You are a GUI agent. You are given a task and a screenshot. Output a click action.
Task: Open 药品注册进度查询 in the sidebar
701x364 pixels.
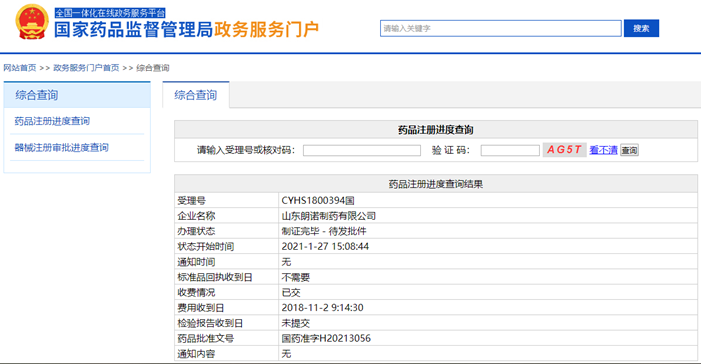[52, 121]
